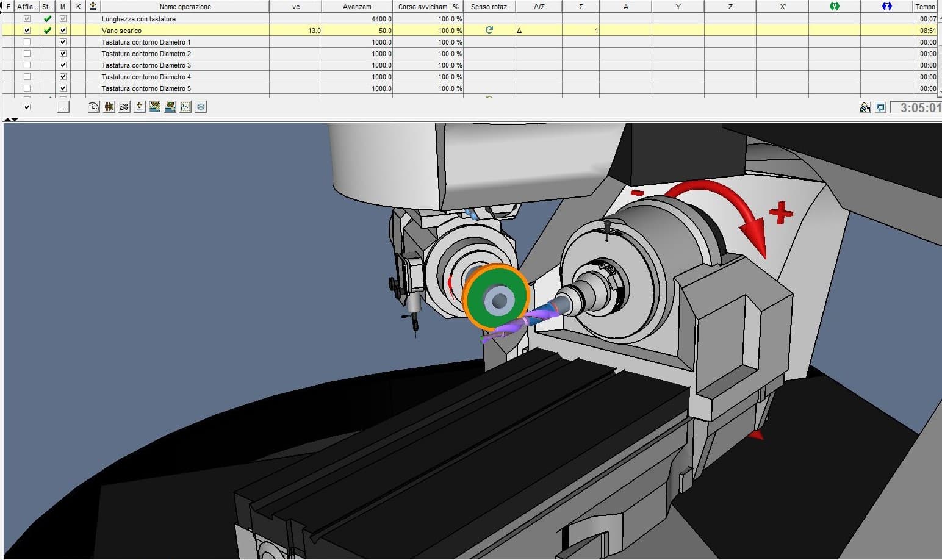Select the spindle/tool setup icon
Screen dimensions: 942x560
(x=109, y=107)
